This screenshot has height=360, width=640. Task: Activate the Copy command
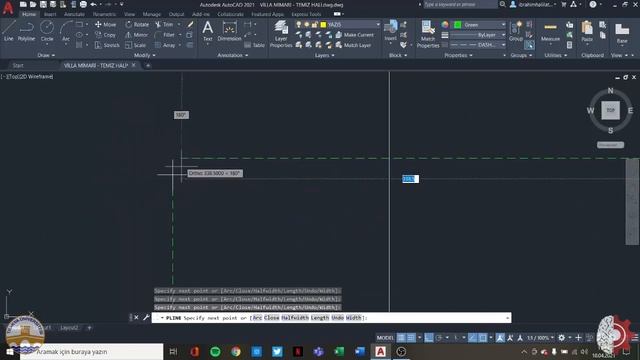[x=105, y=35]
